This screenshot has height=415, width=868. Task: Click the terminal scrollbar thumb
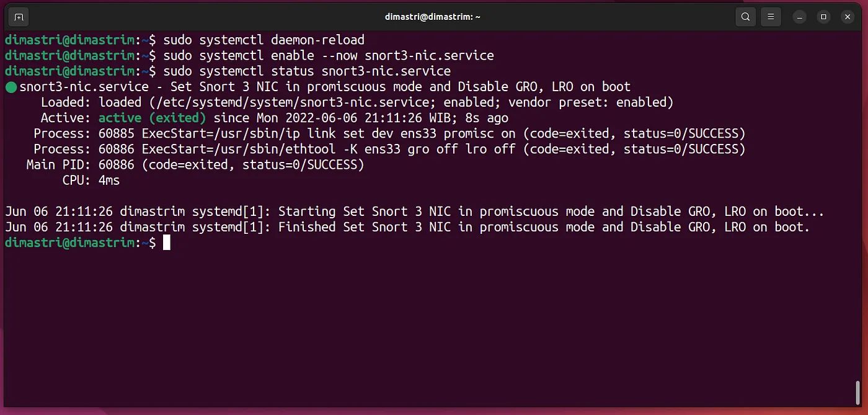click(859, 393)
